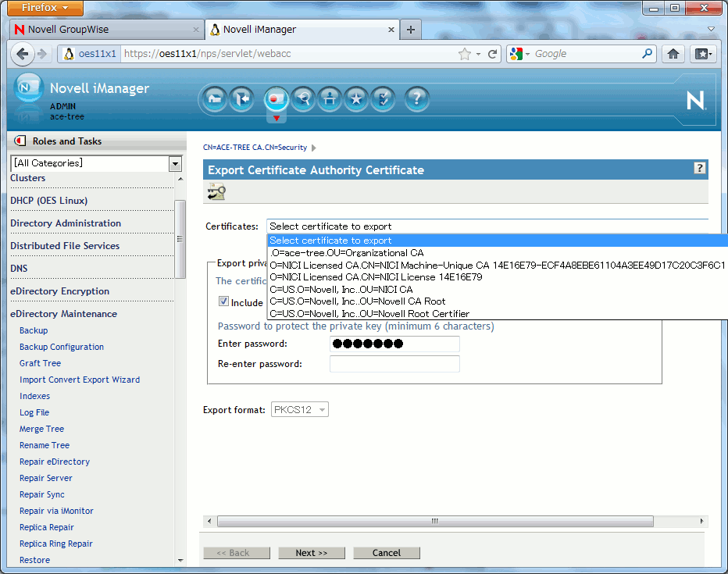Toggle the Include private key checkbox

pyautogui.click(x=223, y=301)
